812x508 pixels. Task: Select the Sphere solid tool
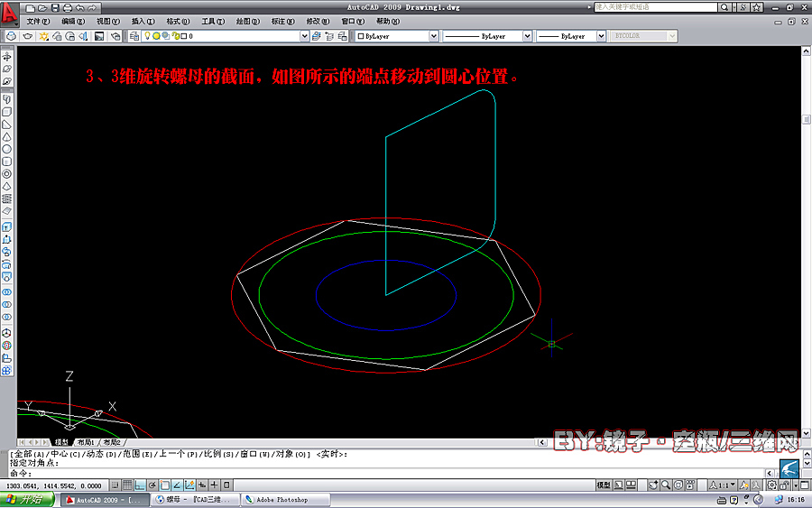tap(6, 149)
